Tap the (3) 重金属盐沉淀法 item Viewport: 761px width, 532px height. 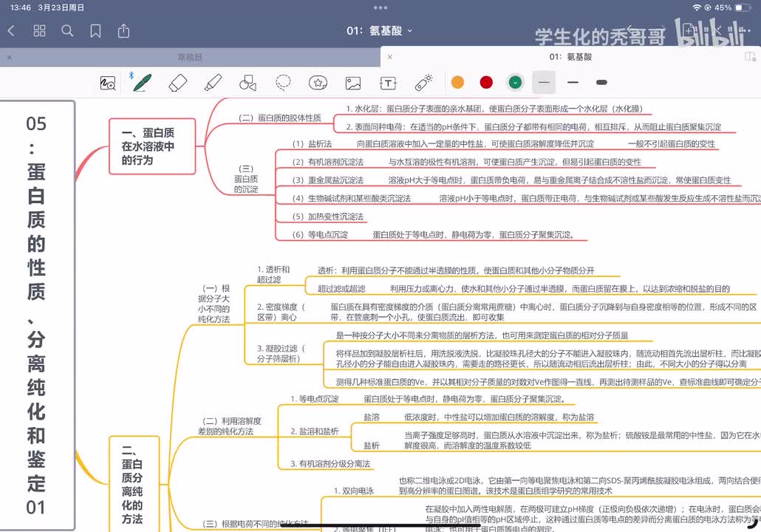327,180
